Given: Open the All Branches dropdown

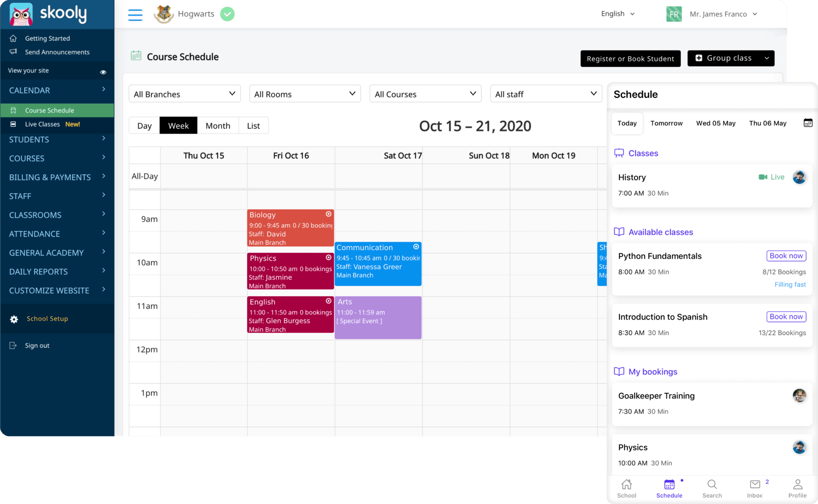Looking at the screenshot, I should (x=184, y=94).
